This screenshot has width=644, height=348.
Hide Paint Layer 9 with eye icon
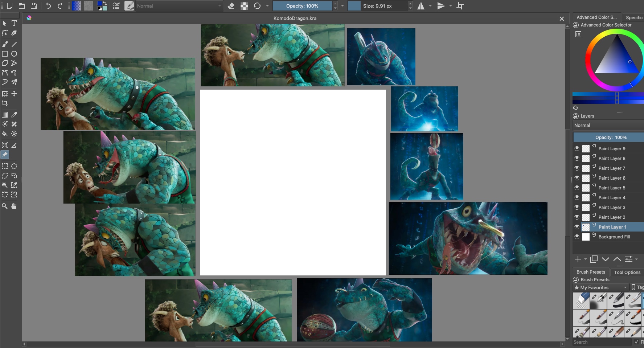coord(577,148)
